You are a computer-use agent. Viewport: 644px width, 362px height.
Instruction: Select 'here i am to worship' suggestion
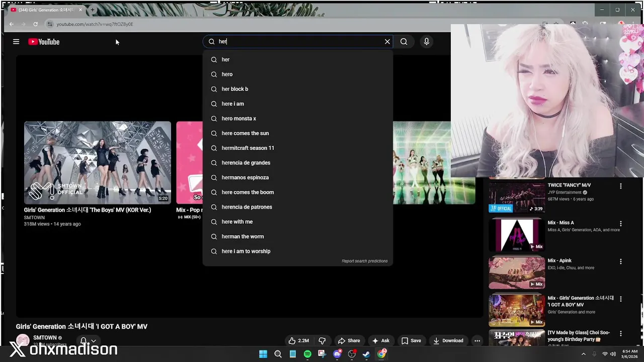[x=298, y=251]
